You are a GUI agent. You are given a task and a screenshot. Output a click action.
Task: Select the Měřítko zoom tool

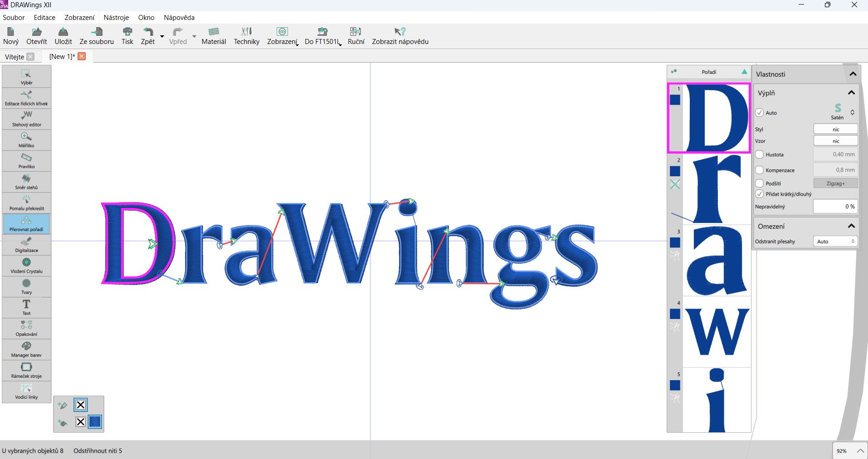tap(26, 140)
